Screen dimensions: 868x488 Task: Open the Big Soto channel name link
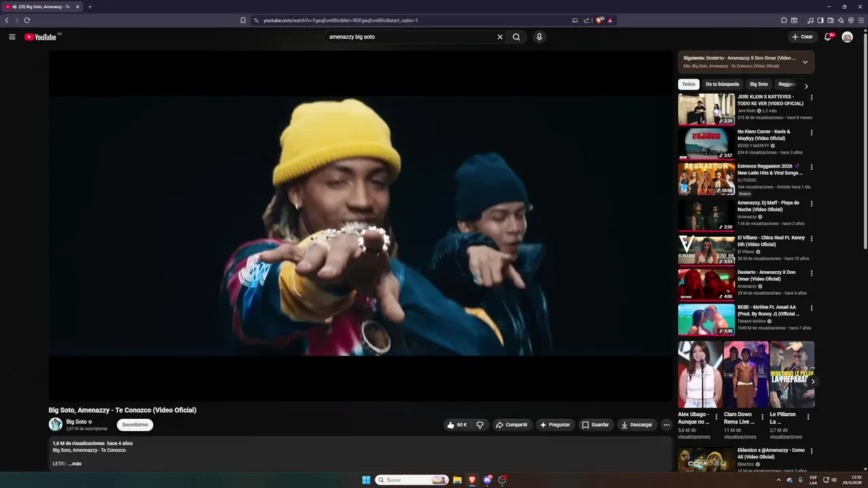point(77,422)
